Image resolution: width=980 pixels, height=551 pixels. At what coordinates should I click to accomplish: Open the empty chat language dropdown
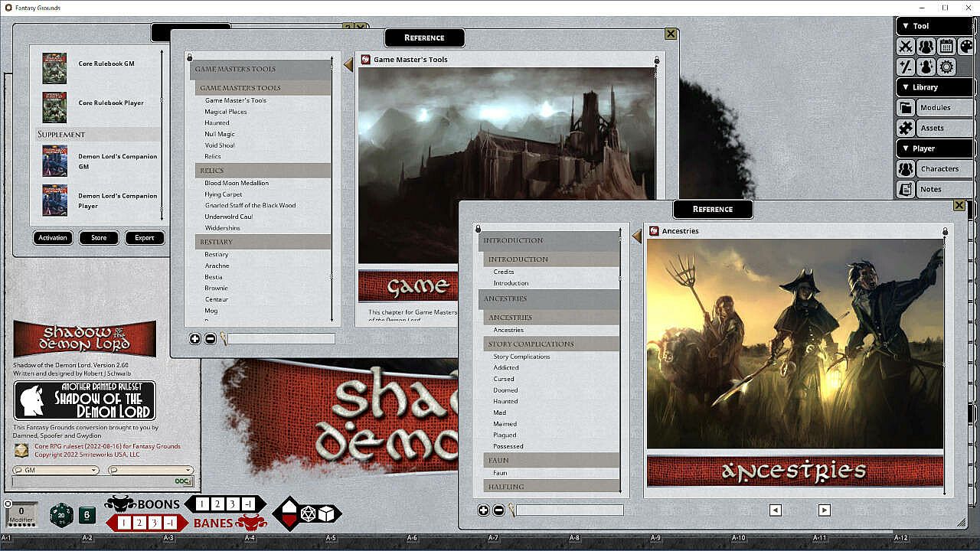click(x=150, y=471)
